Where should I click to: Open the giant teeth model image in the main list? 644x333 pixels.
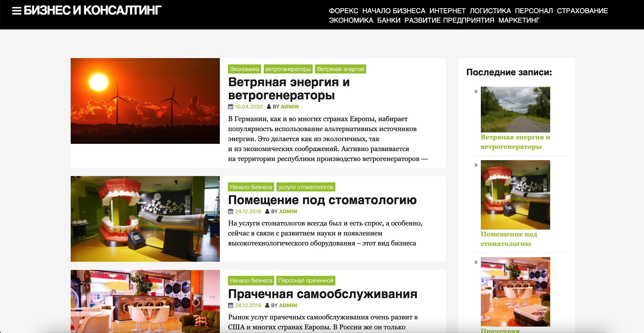pyautogui.click(x=145, y=219)
